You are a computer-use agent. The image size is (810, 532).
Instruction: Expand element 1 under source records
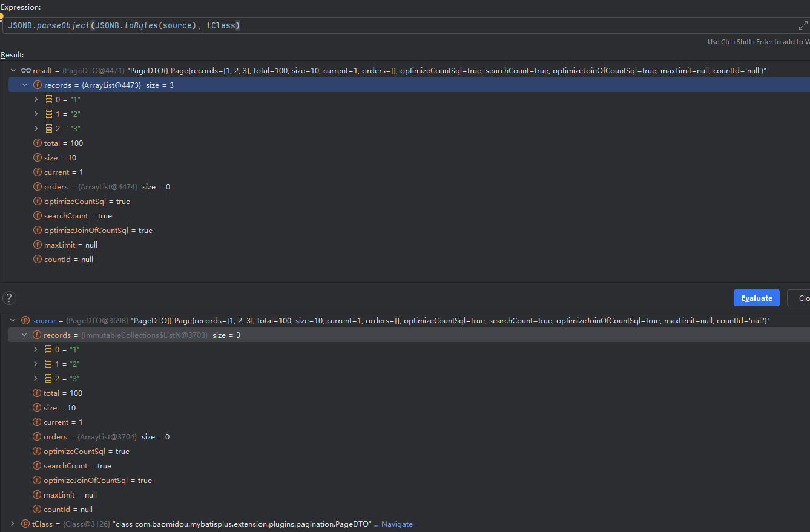point(36,364)
